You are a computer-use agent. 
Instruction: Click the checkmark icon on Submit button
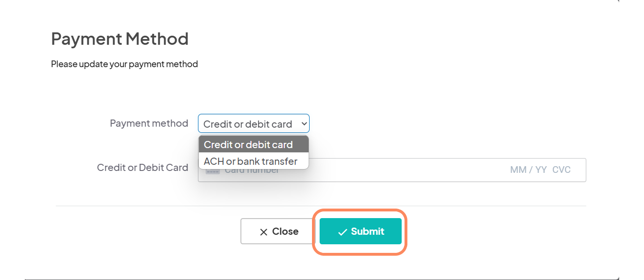[x=343, y=232]
